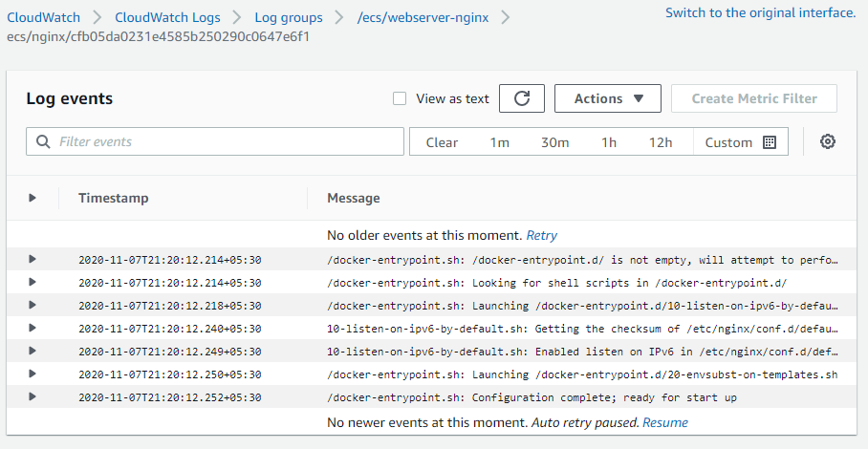Open /ecs/webserver-nginx log group breadcrumb
The height and width of the screenshot is (449, 868).
[x=423, y=18]
